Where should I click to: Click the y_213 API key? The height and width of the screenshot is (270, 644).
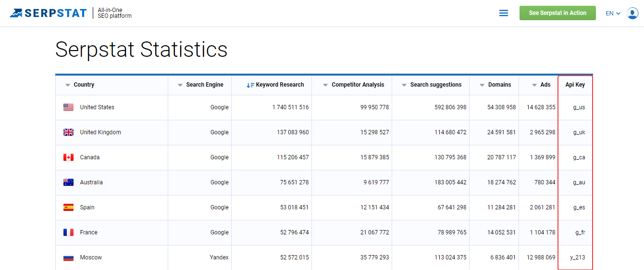pyautogui.click(x=578, y=257)
